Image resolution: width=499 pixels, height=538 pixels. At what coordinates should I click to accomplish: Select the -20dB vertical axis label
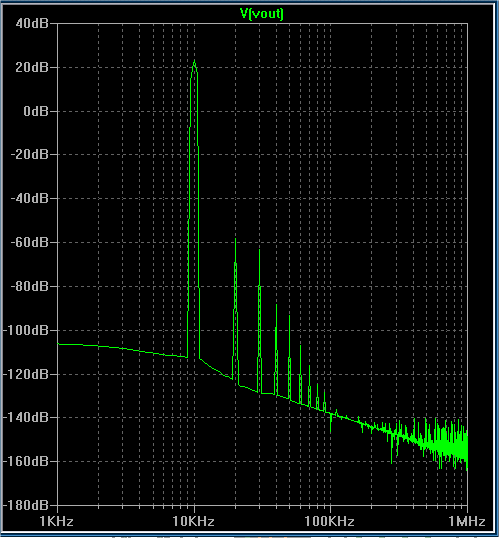(30, 155)
